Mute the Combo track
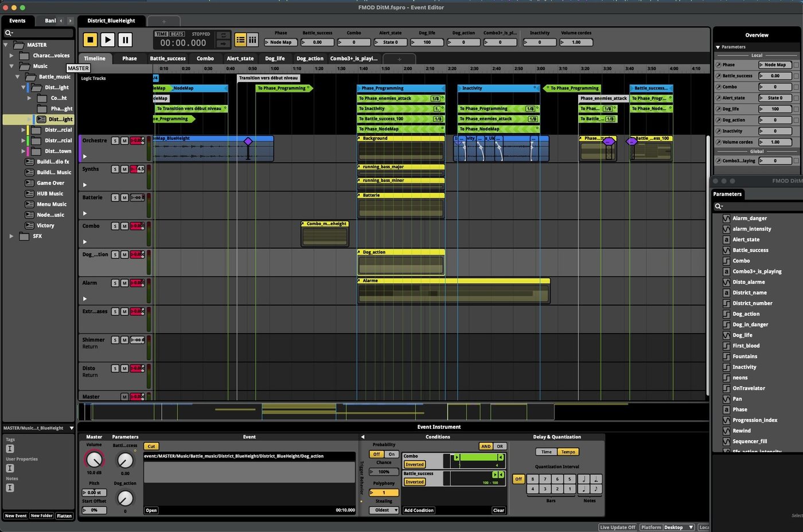The width and height of the screenshot is (803, 532). [124, 226]
